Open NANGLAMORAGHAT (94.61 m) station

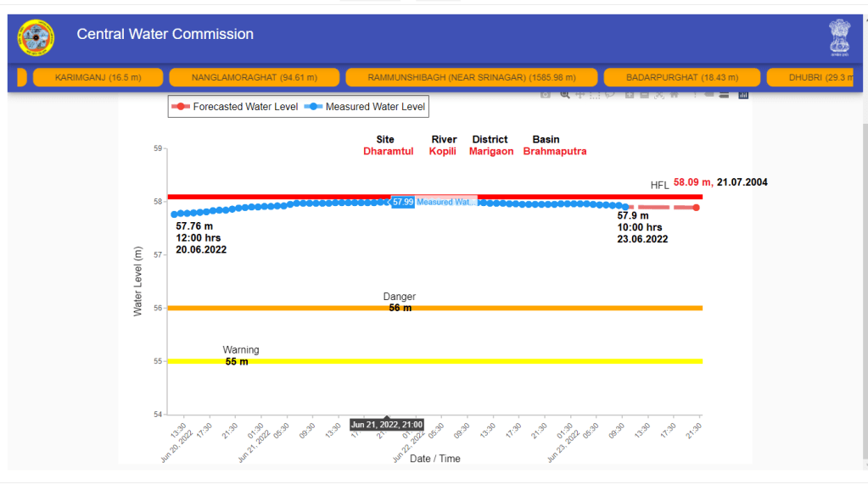(254, 78)
